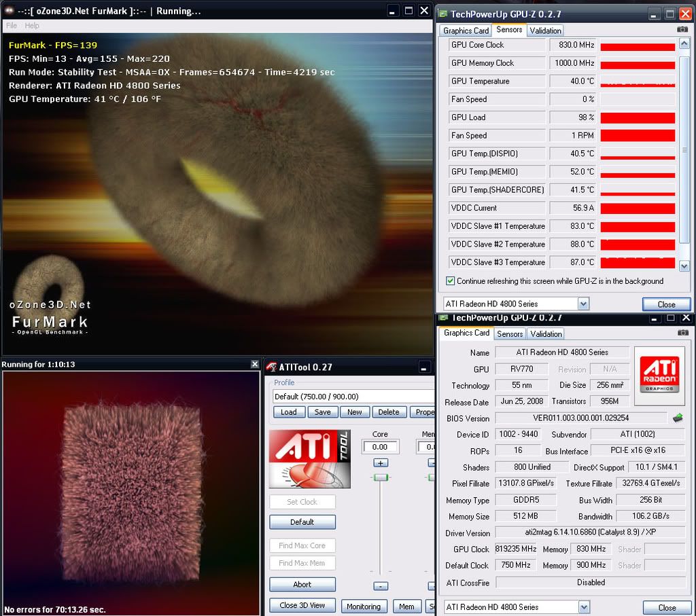The height and width of the screenshot is (616, 696).
Task: Click the Save profile button in ATITool
Action: pyautogui.click(x=322, y=412)
